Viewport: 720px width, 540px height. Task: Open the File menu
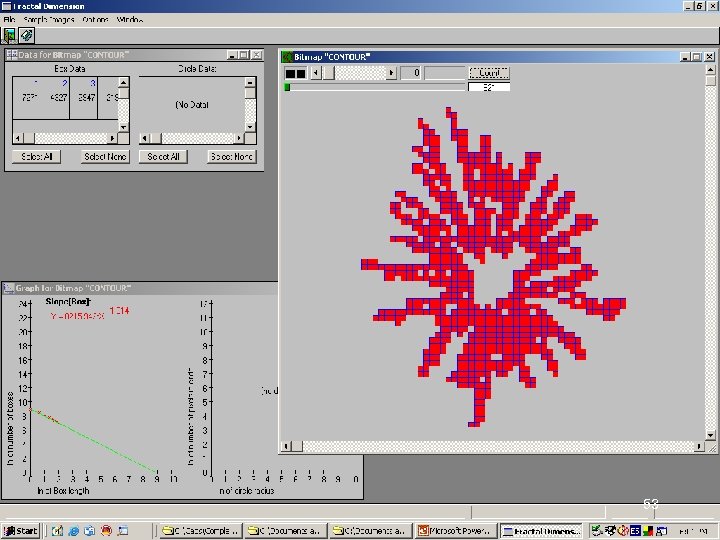pos(9,20)
